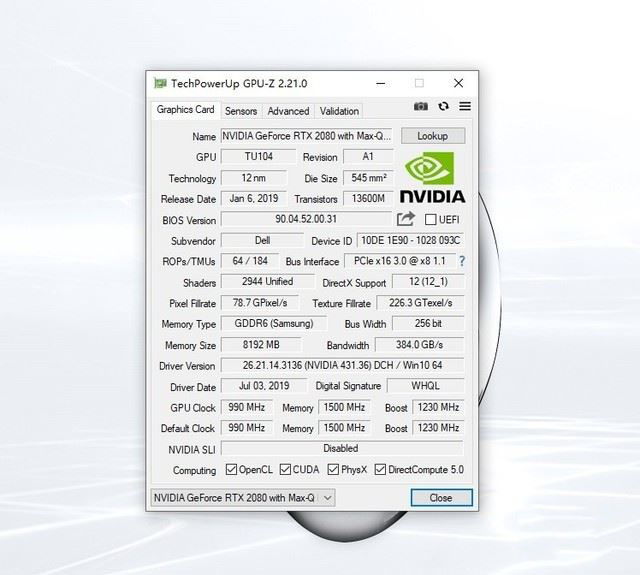Click the Transistors value 13600M

(368, 199)
